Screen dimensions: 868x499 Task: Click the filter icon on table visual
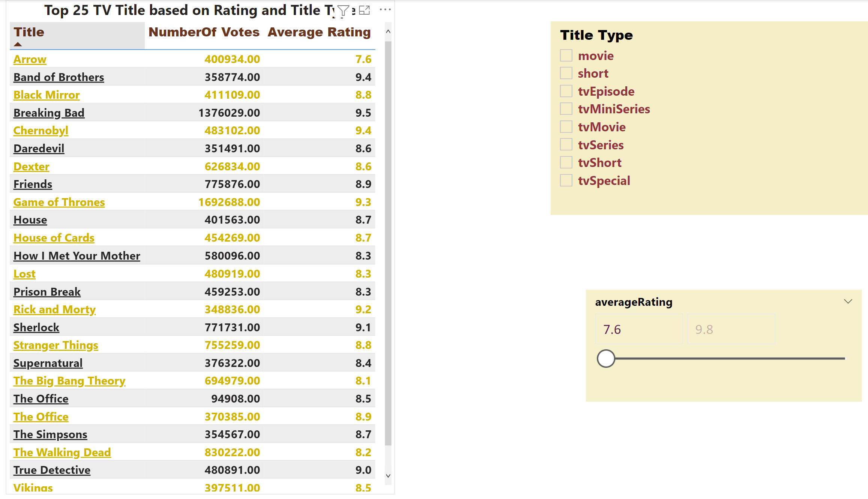[x=343, y=11]
